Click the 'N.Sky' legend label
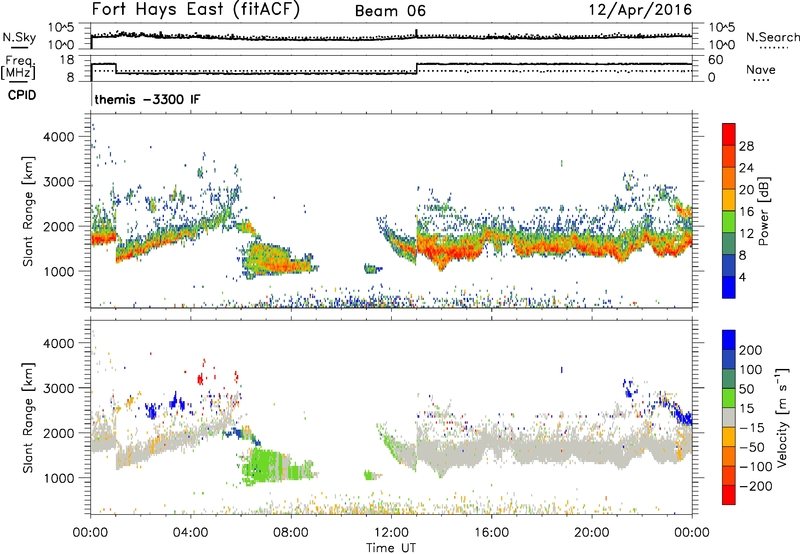 coord(19,37)
